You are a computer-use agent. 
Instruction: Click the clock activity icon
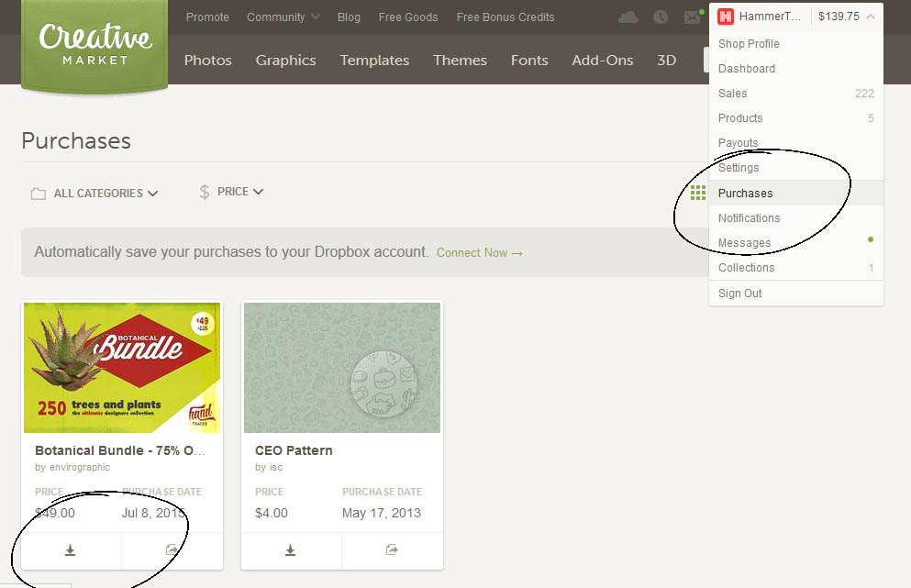point(661,17)
